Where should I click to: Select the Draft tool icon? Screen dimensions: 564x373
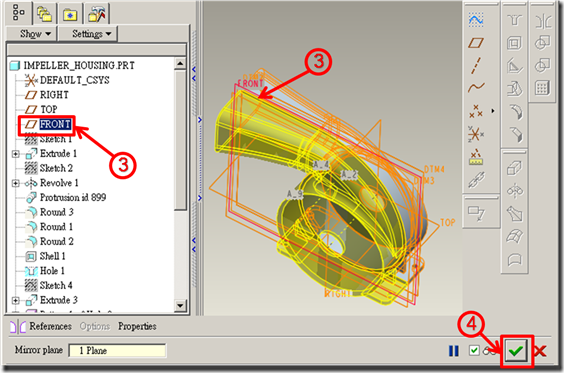(515, 89)
